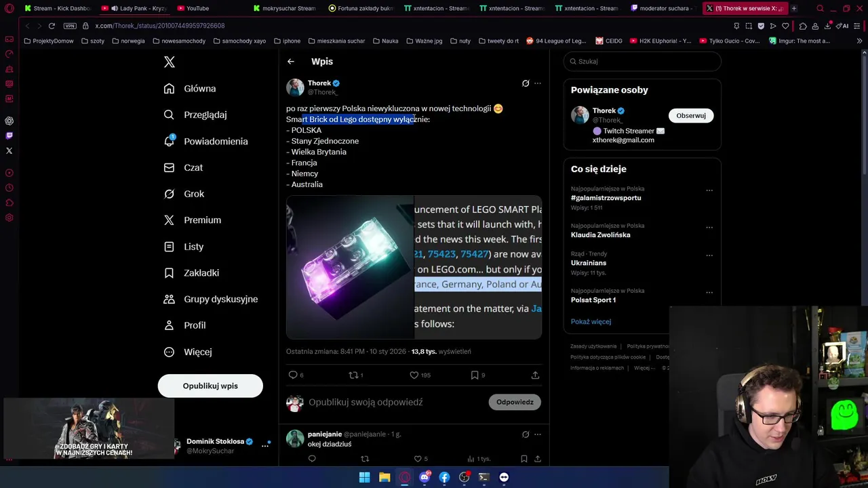The width and height of the screenshot is (868, 488).
Task: Open more options for Klaudia Zwolińska trend
Action: pos(709,227)
